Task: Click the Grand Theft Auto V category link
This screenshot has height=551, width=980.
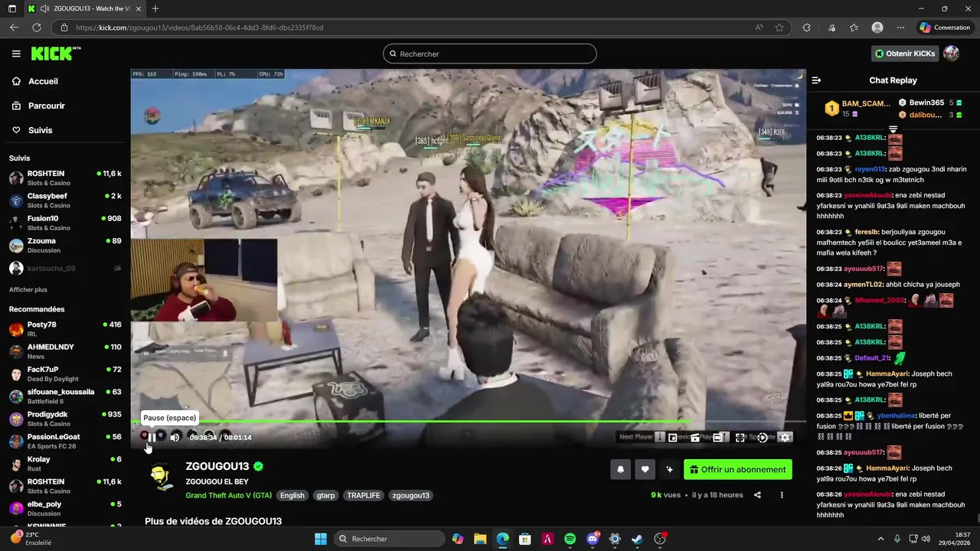Action: coord(228,495)
